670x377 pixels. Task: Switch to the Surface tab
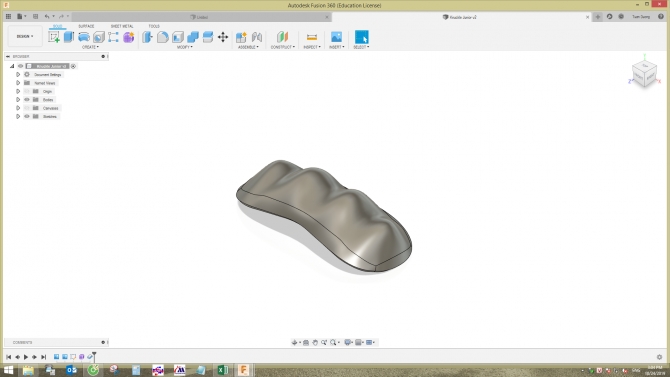[x=86, y=27]
